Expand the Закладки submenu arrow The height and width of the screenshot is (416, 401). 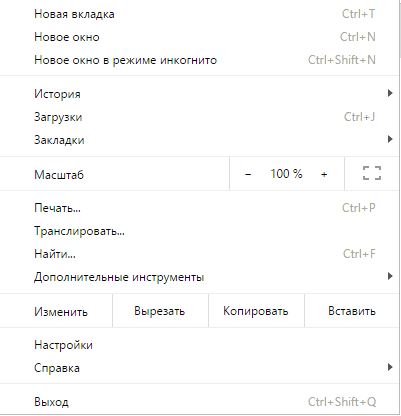(390, 139)
